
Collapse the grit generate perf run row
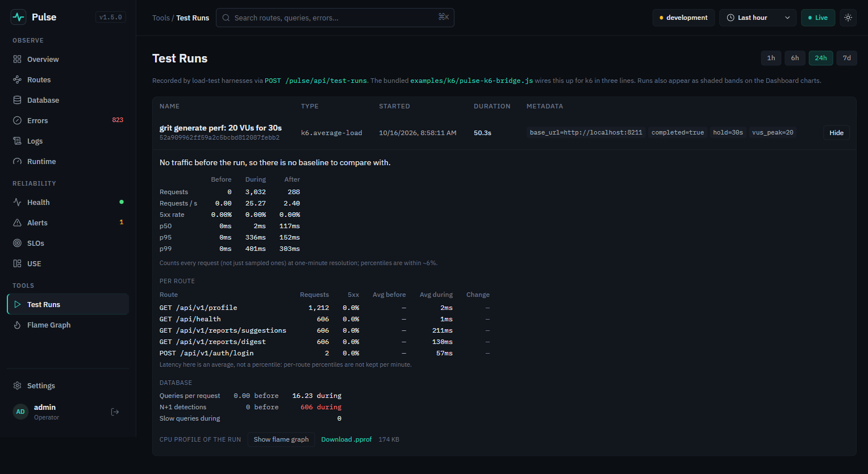coord(504,133)
